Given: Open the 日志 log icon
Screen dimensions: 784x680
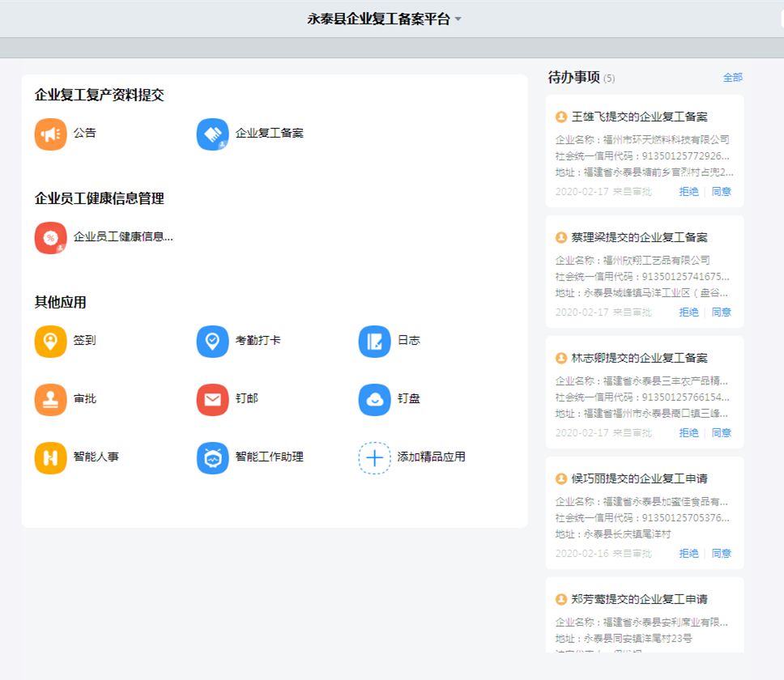Looking at the screenshot, I should click(x=374, y=342).
